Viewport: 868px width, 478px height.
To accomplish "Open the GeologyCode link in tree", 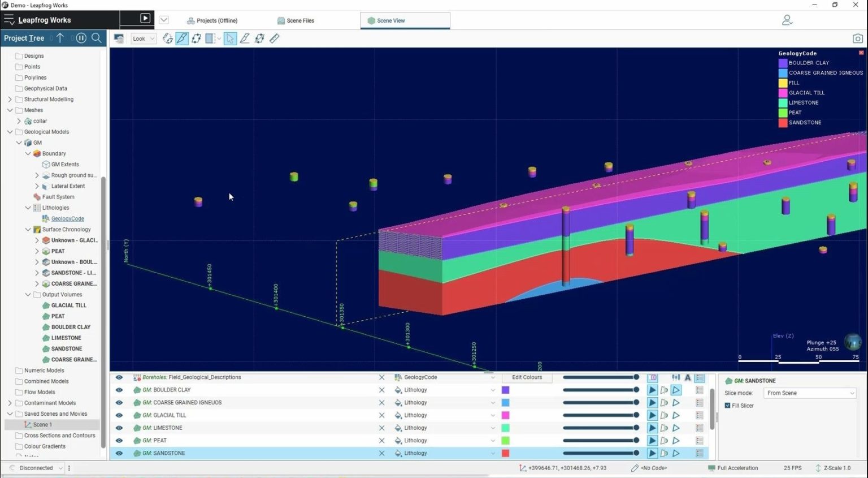I will (x=67, y=219).
